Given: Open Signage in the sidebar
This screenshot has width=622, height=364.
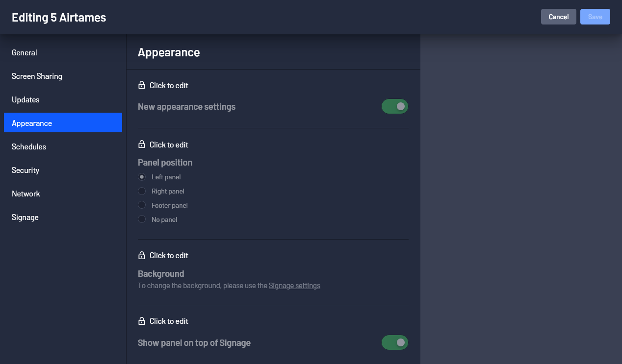Looking at the screenshot, I should (x=63, y=218).
